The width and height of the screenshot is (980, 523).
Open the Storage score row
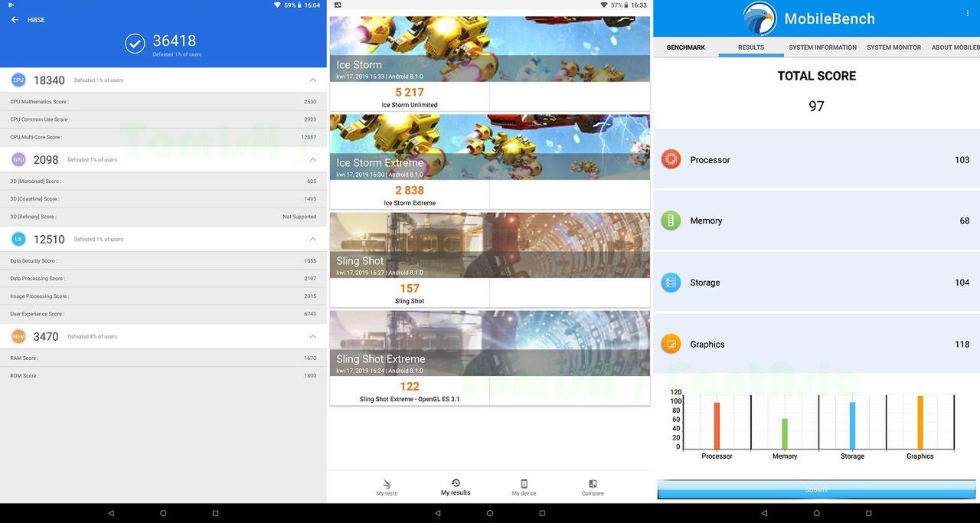coord(816,283)
